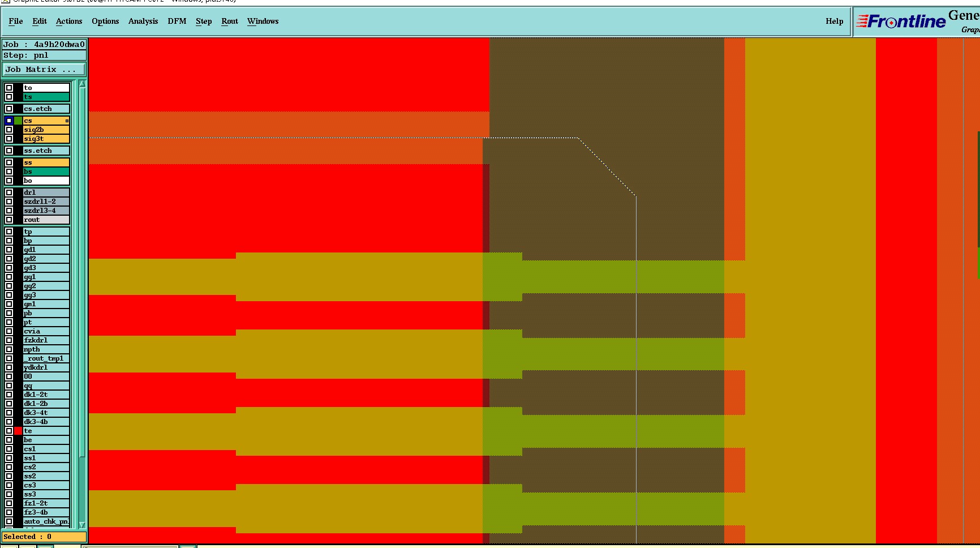
Task: Select the npth layer name
Action: pyautogui.click(x=46, y=349)
